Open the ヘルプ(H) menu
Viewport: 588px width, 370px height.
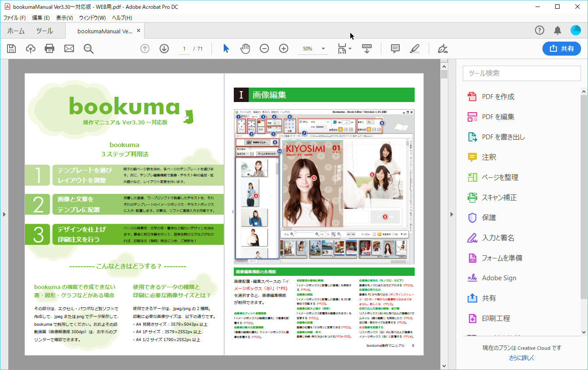122,18
